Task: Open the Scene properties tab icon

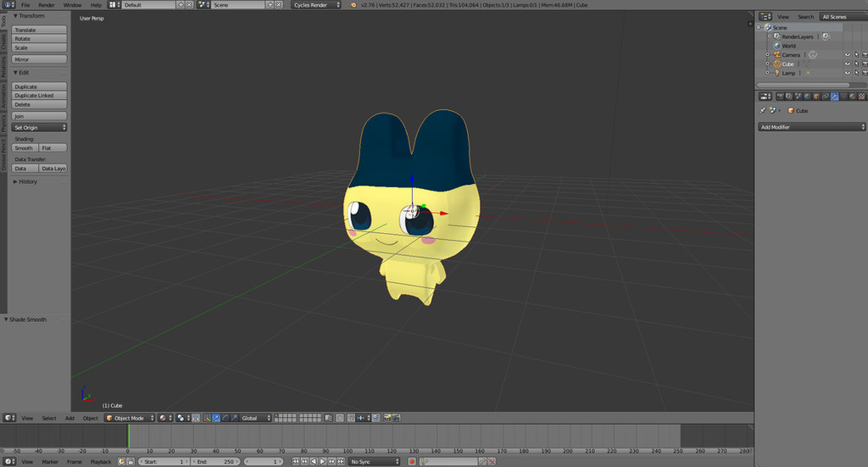Action: [798, 97]
